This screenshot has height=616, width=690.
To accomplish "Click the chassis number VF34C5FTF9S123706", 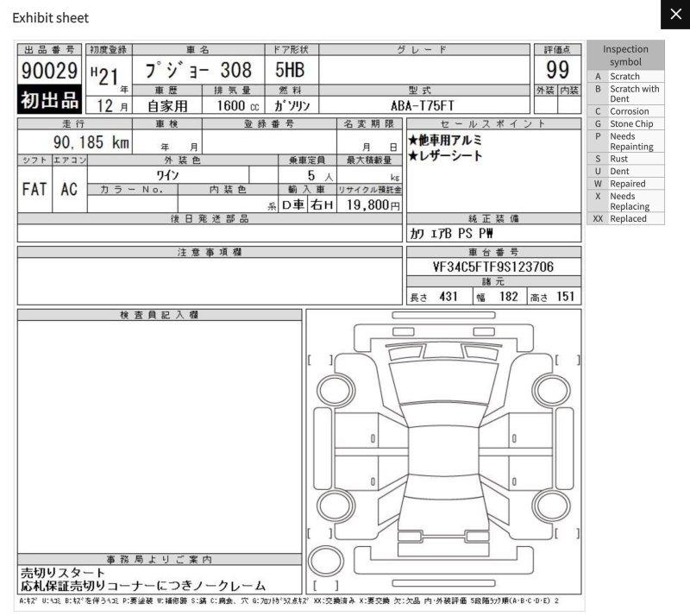I will point(492,267).
